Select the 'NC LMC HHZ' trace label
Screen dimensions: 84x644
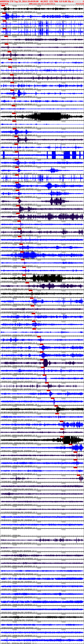6,119
